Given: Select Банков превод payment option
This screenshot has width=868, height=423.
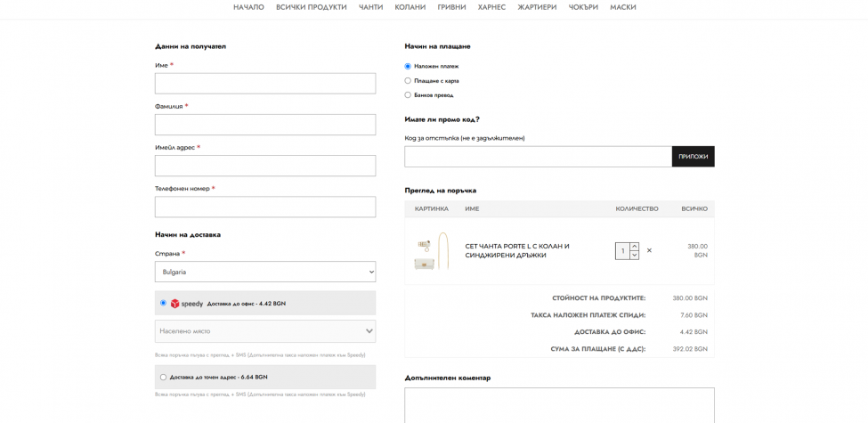Looking at the screenshot, I should [408, 94].
